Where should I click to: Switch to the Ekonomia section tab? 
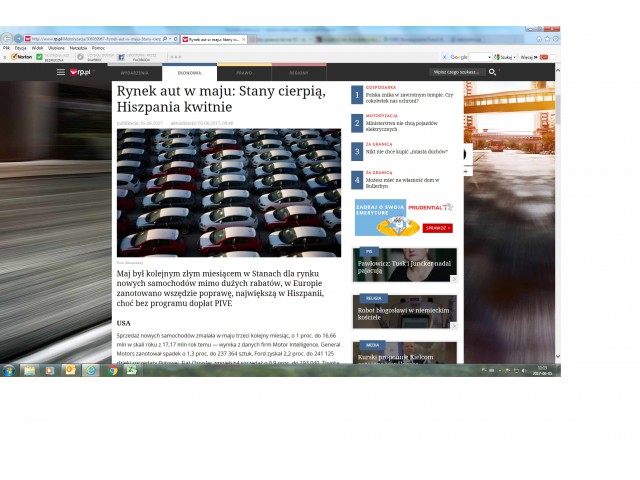click(x=189, y=73)
